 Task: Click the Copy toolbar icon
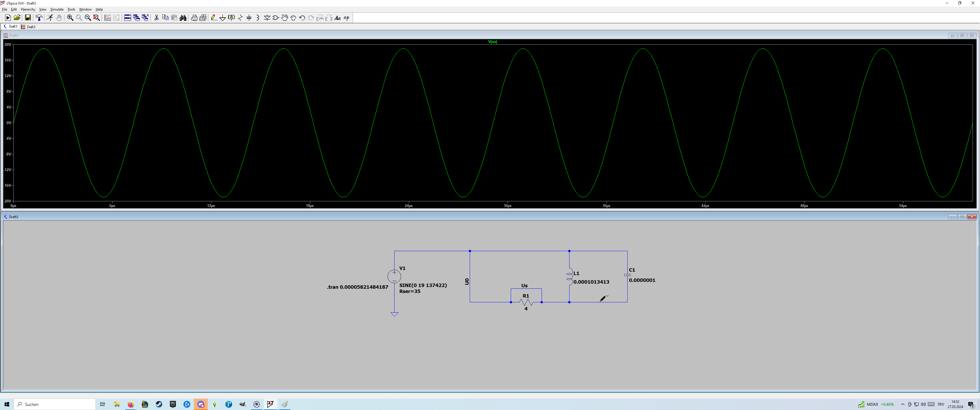point(165,18)
